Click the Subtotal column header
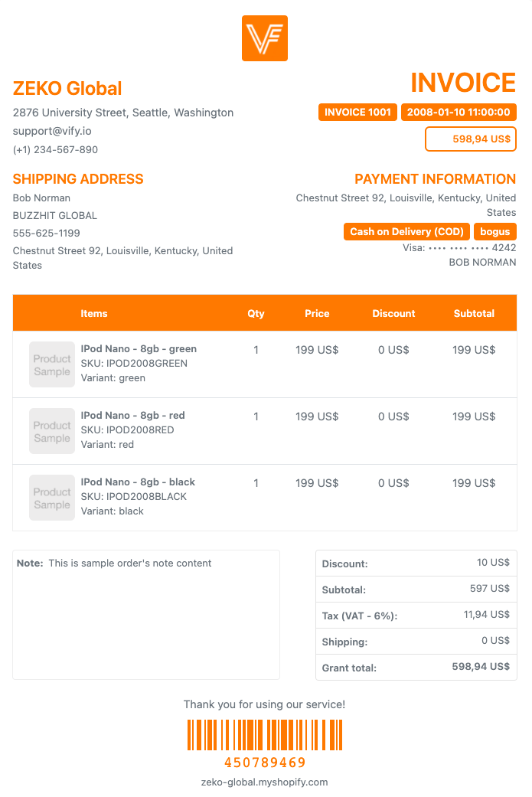Image resolution: width=532 pixels, height=797 pixels. tap(474, 313)
